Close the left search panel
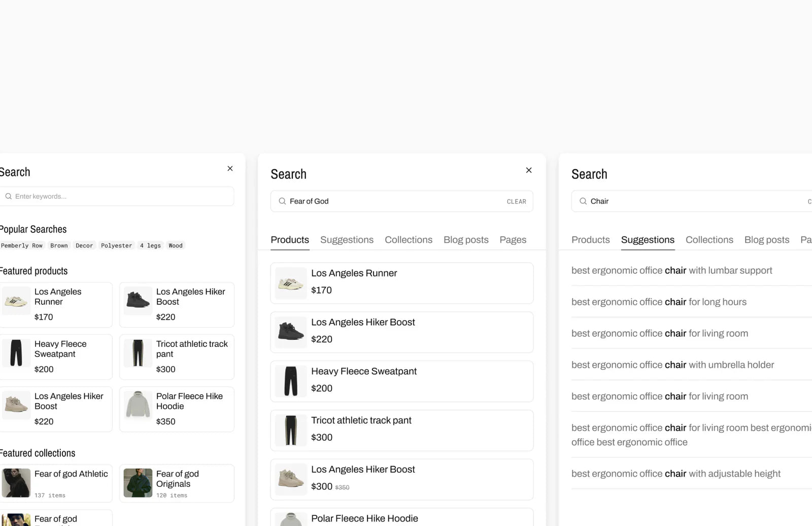Screen dimensions: 812x526 click(230, 168)
